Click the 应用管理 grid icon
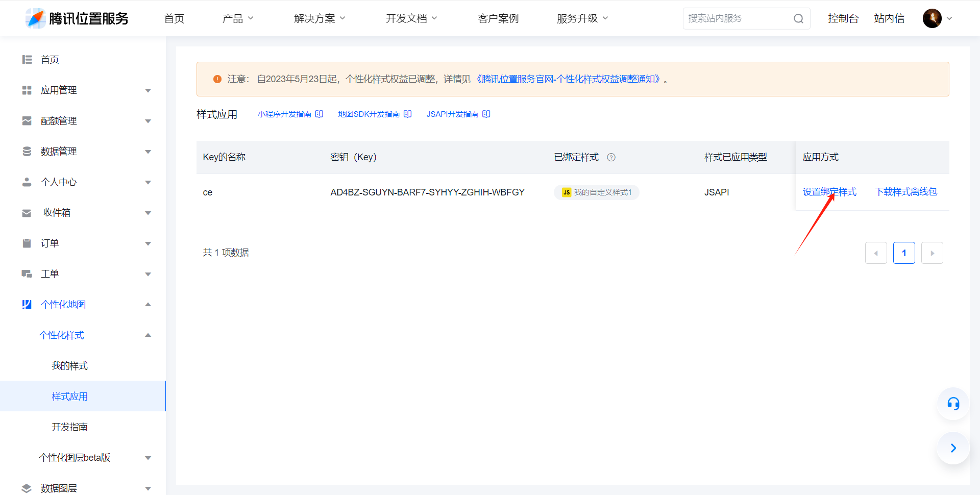980x495 pixels. coord(27,90)
